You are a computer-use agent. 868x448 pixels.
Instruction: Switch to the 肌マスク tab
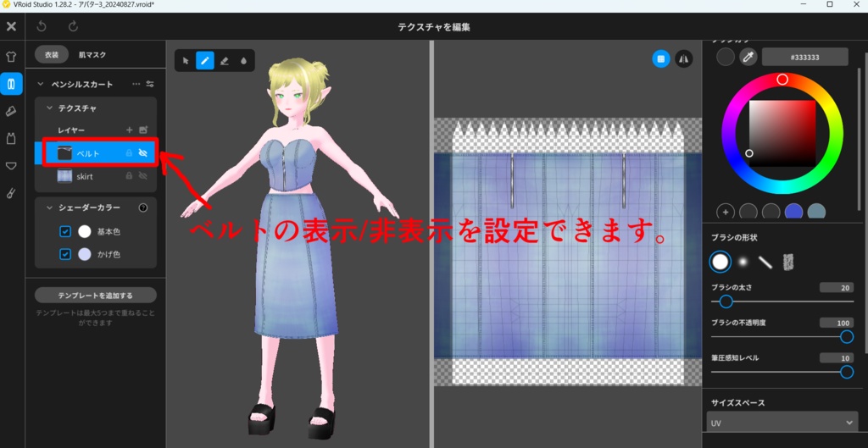92,55
